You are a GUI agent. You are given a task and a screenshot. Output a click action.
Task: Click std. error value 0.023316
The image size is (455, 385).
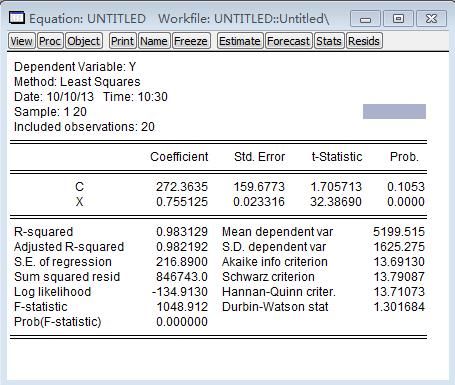[259, 202]
